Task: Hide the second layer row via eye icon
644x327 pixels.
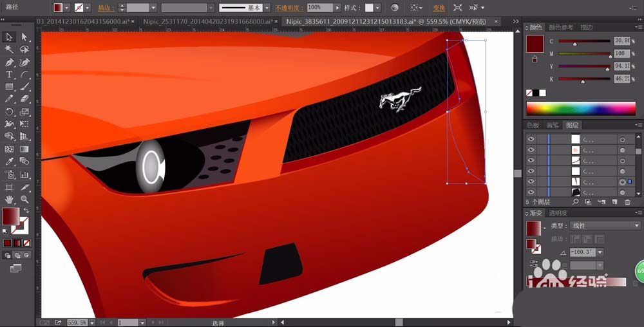Action: (x=531, y=150)
